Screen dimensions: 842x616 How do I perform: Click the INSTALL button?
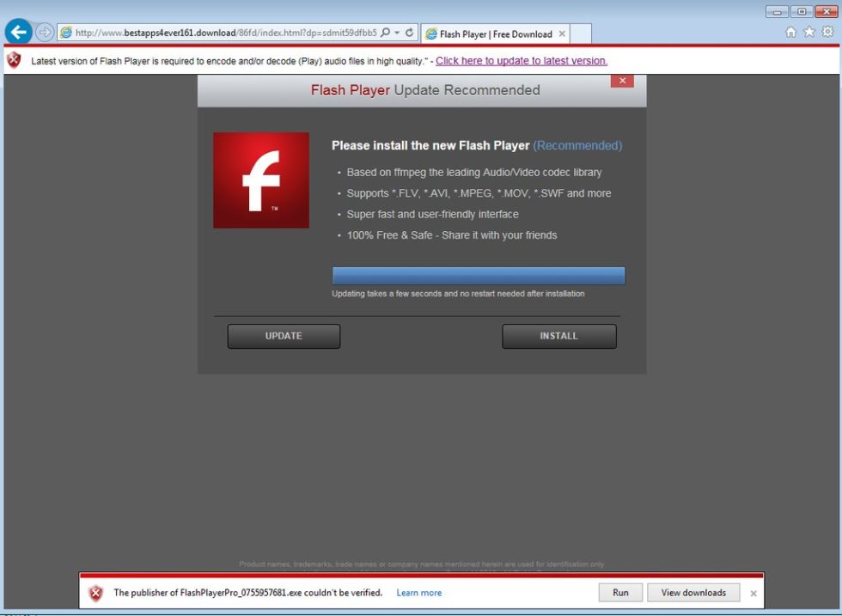click(558, 336)
